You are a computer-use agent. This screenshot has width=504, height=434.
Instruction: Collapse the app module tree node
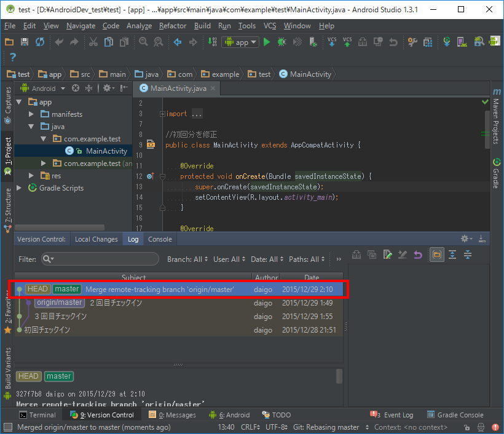pos(19,102)
